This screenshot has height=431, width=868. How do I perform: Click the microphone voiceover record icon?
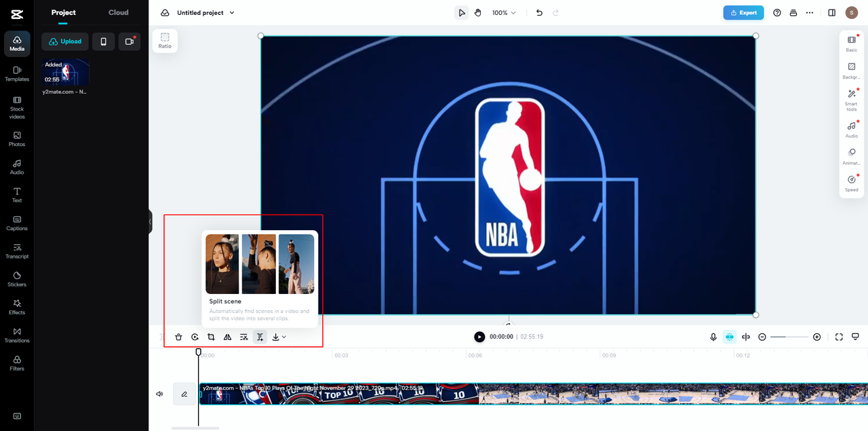tap(713, 337)
